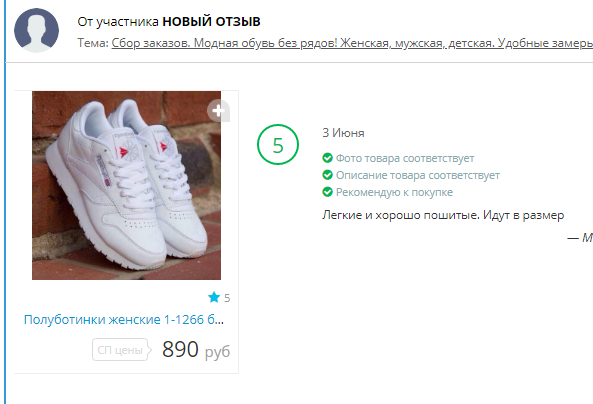Click the 890 руб price
The width and height of the screenshot is (593, 404).
pyautogui.click(x=196, y=349)
